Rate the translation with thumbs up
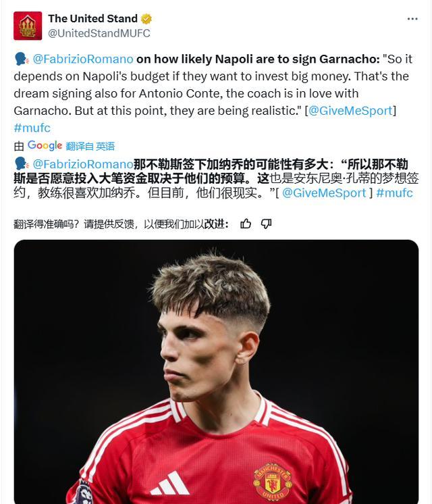 point(246,223)
